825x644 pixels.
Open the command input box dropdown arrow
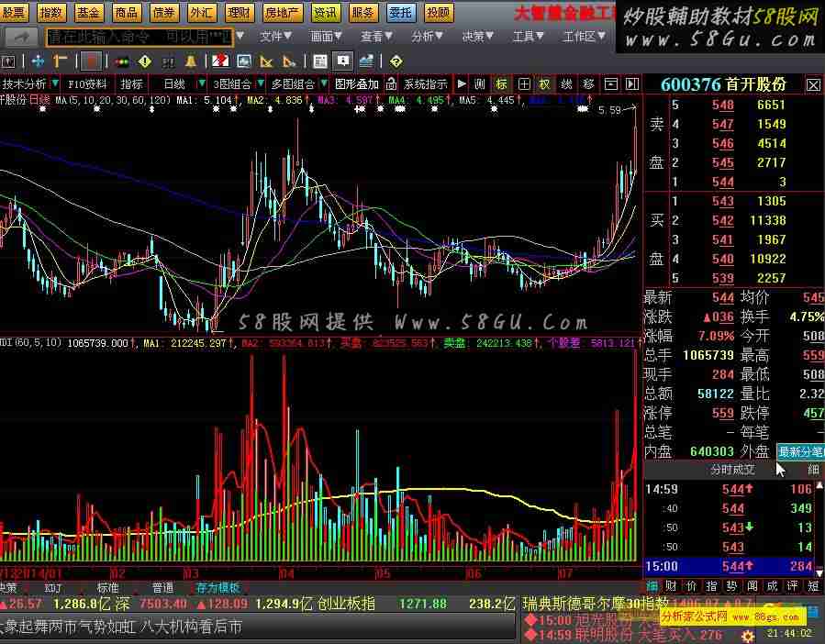pyautogui.click(x=240, y=37)
